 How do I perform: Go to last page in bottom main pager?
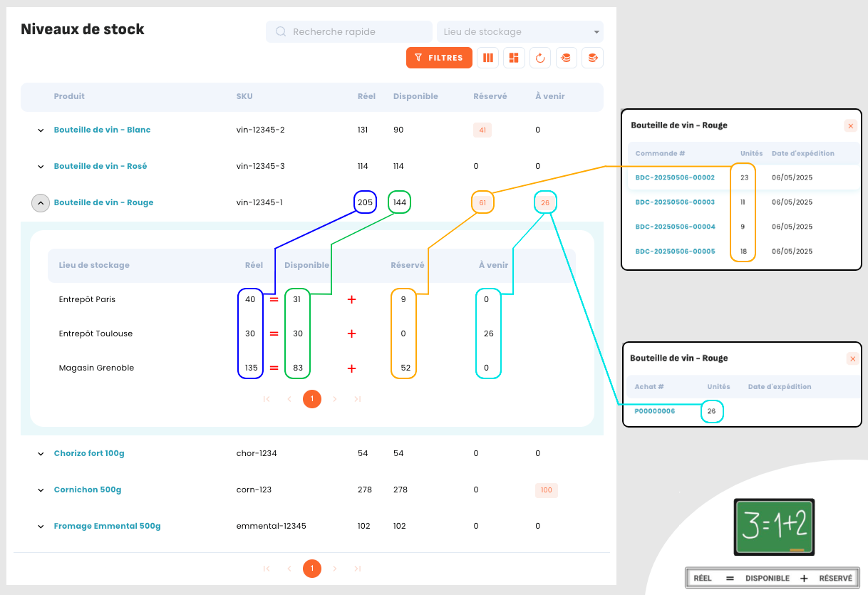click(x=358, y=569)
